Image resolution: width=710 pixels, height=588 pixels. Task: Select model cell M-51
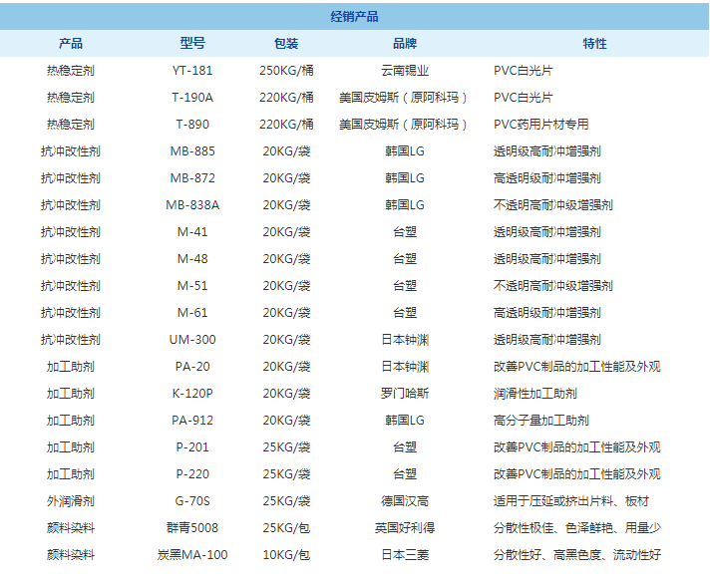[x=192, y=286]
